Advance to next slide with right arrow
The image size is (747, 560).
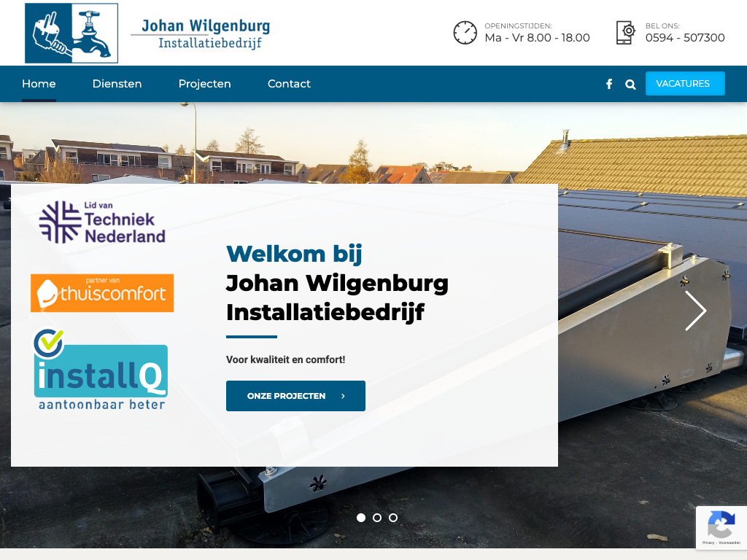coord(695,311)
